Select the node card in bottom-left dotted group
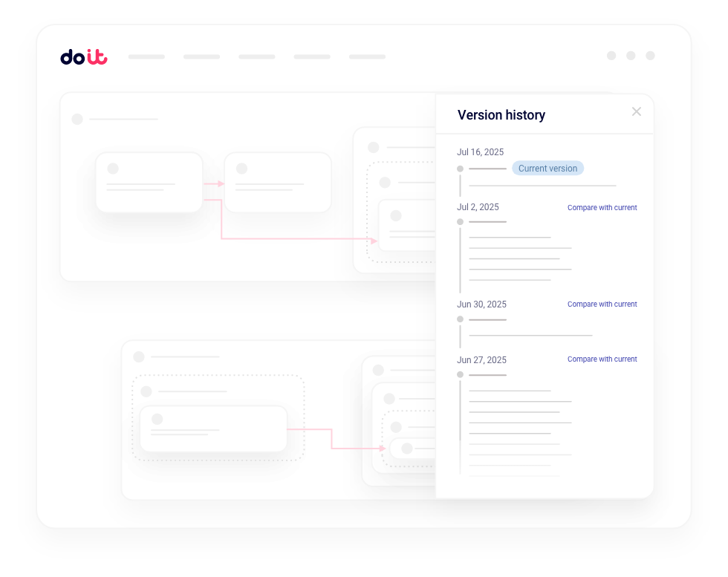The width and height of the screenshot is (728, 577). tap(213, 428)
